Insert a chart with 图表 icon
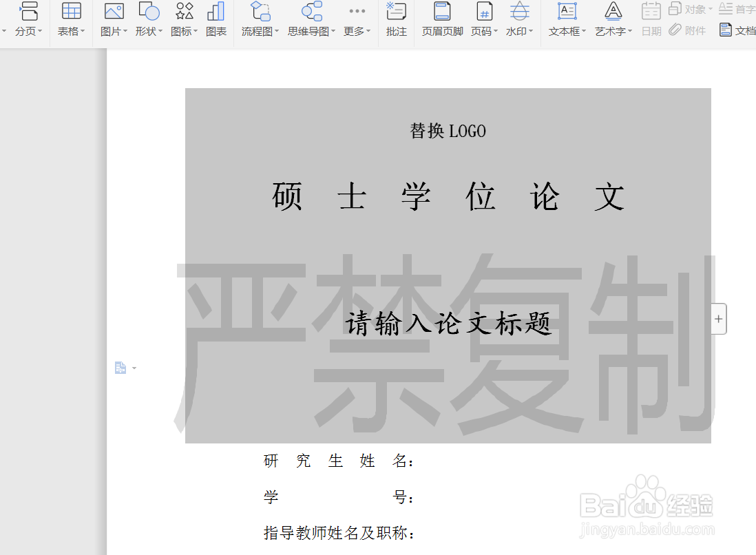756x555 pixels. pos(216,11)
